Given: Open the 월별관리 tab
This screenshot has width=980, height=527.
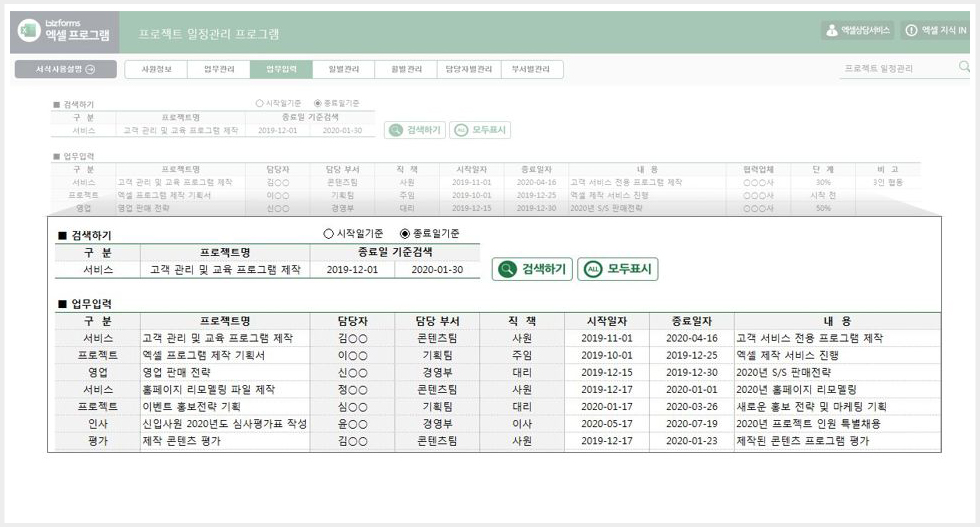Looking at the screenshot, I should point(406,69).
